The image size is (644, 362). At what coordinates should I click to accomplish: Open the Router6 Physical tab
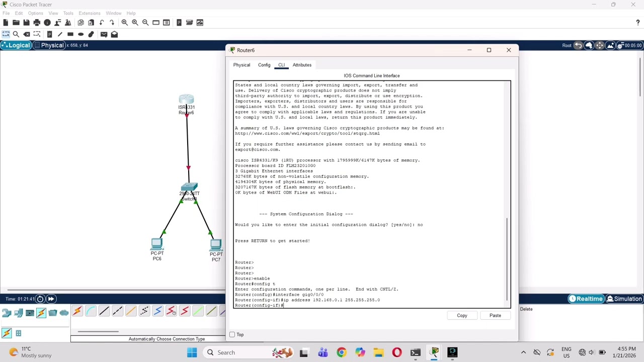tap(242, 65)
